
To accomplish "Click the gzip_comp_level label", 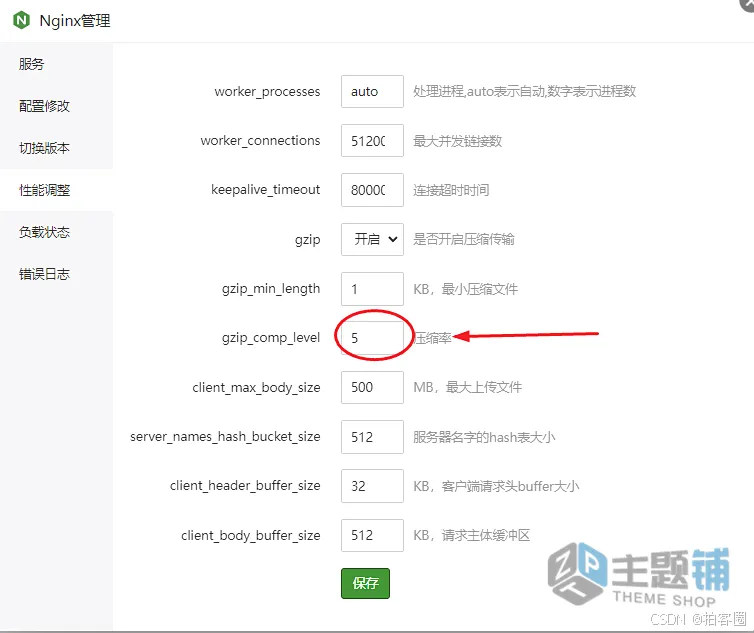I will (271, 338).
